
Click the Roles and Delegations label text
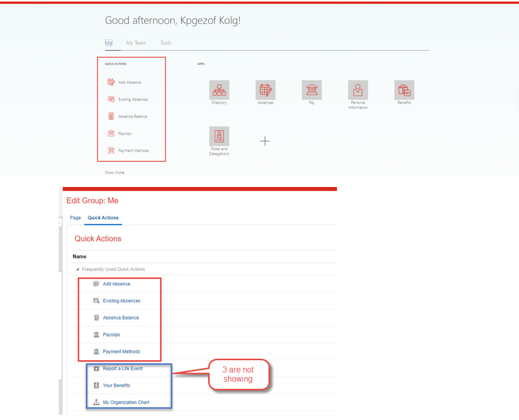coord(219,151)
